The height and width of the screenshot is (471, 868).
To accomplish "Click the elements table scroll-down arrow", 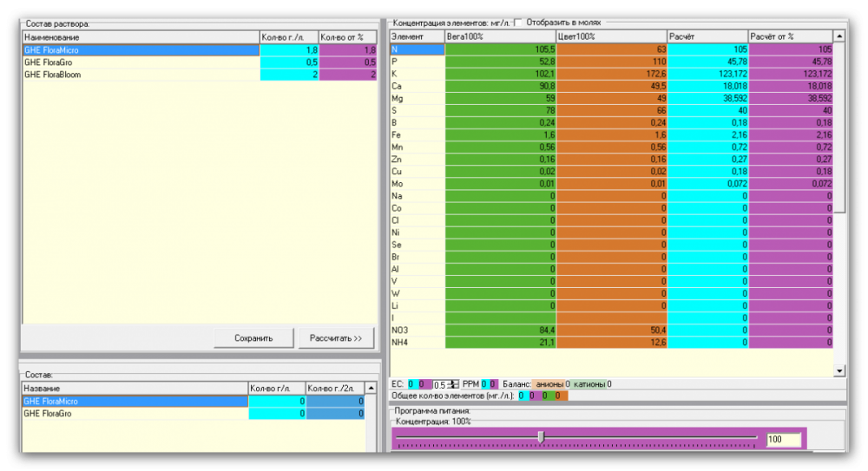I will [839, 371].
